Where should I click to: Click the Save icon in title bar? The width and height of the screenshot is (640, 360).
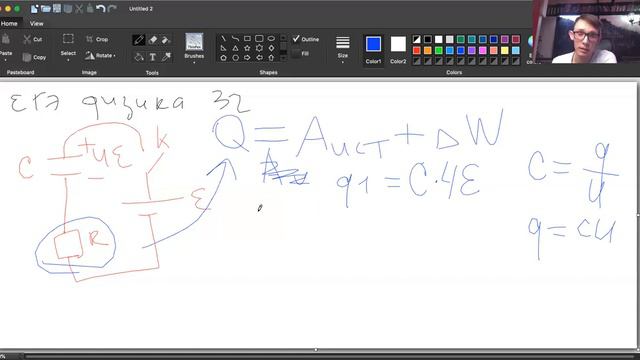point(57,9)
